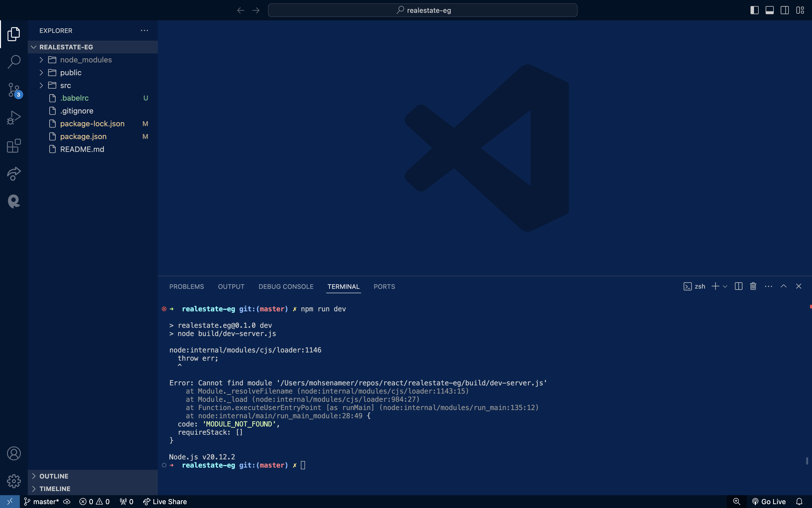Toggle the primary side bar visibility
This screenshot has height=508, width=812.
pos(755,10)
